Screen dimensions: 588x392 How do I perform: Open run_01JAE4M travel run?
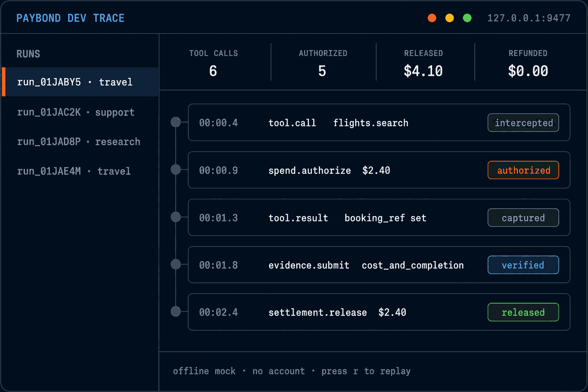point(74,171)
